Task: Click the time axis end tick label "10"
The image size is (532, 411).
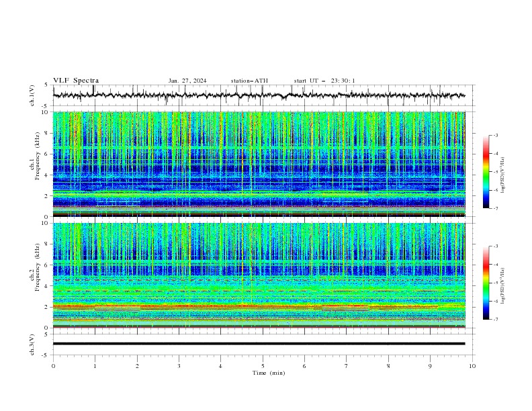Action: pyautogui.click(x=472, y=366)
